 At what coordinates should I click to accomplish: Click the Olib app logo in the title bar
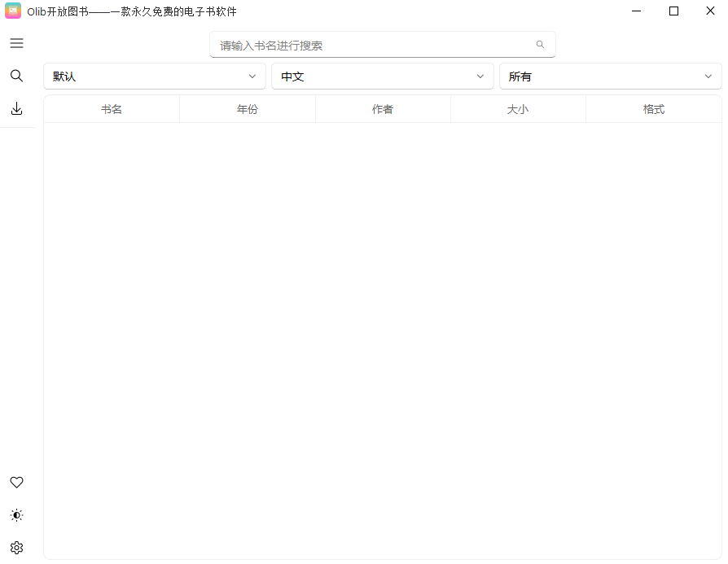[12, 11]
